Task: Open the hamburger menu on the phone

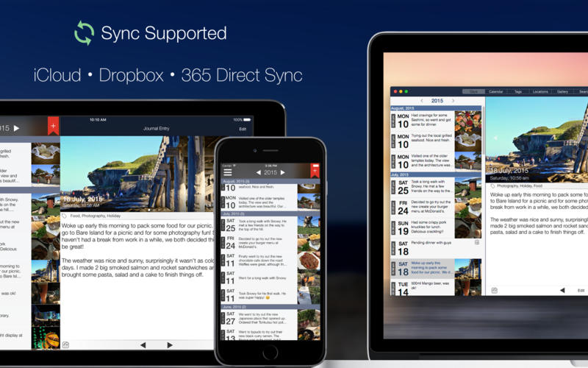Action: pos(228,172)
